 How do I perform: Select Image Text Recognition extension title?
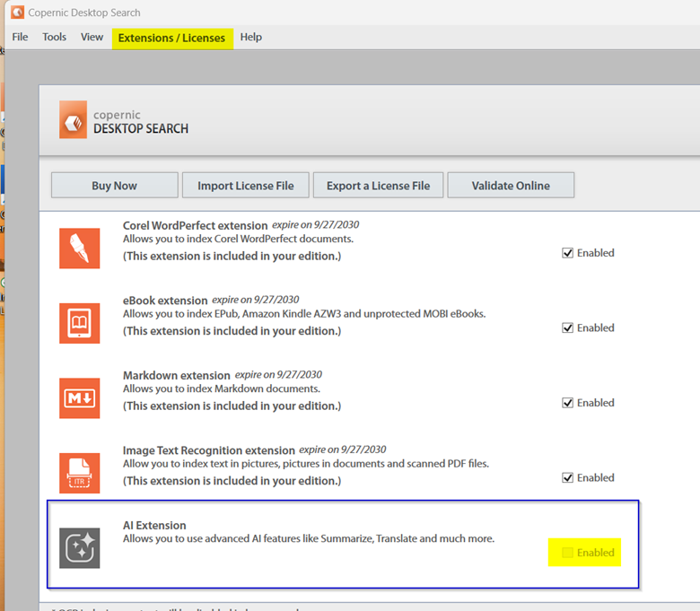209,450
